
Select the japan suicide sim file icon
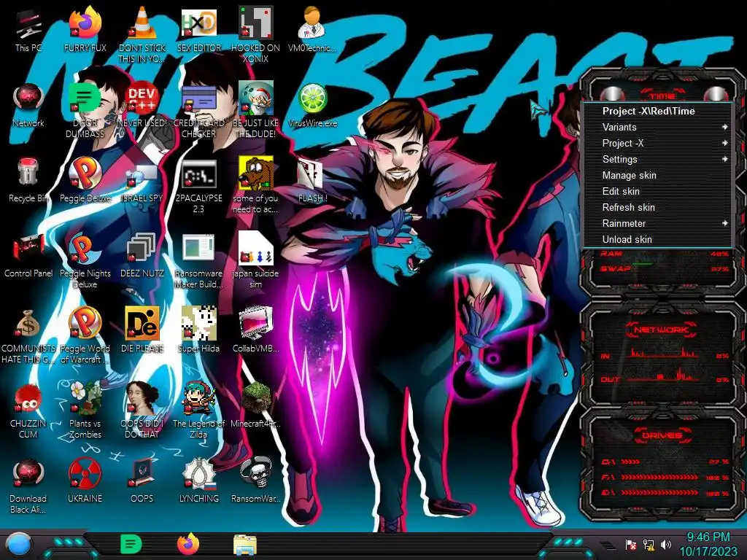click(x=255, y=249)
